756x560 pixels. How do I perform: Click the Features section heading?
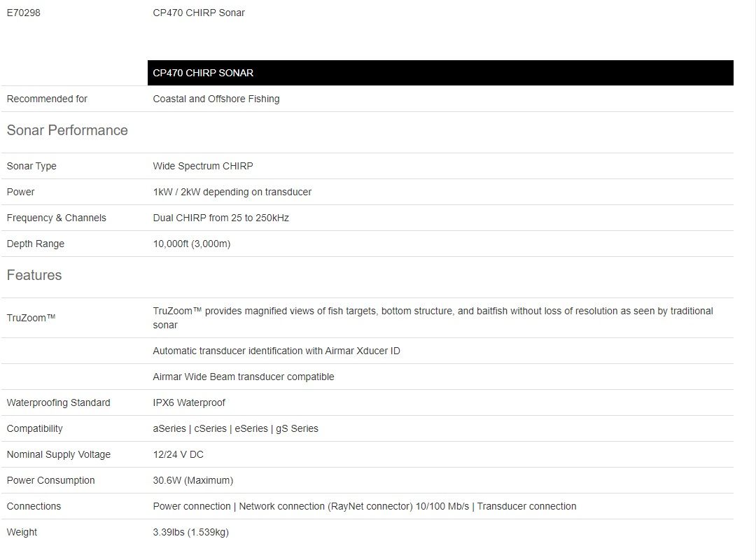tap(34, 275)
